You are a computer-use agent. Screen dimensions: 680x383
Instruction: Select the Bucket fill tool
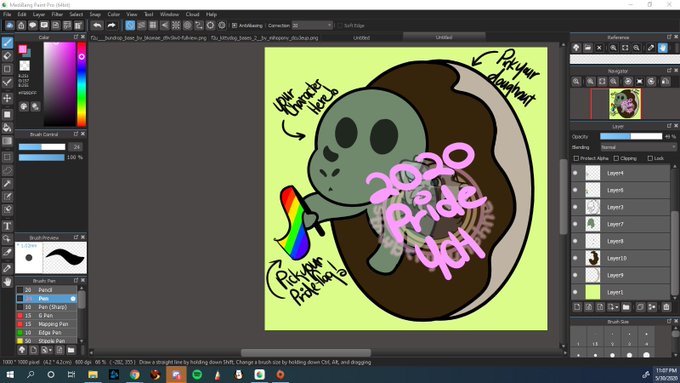[7, 128]
